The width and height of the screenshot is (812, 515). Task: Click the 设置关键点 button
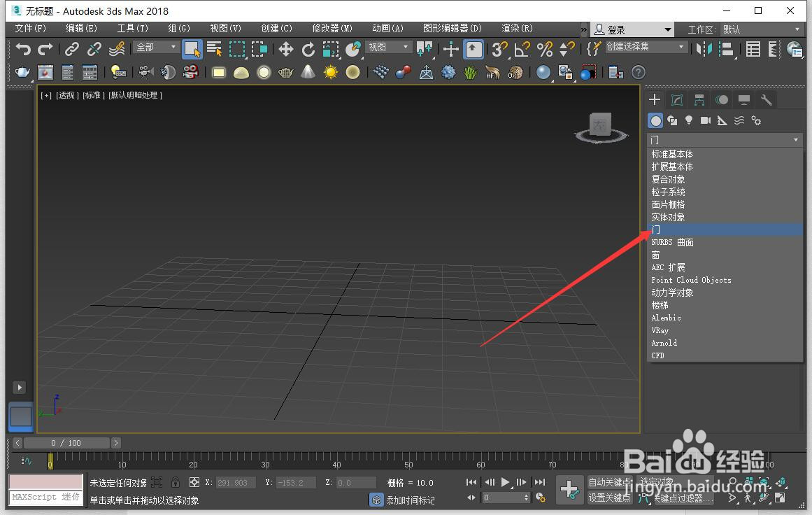(609, 498)
